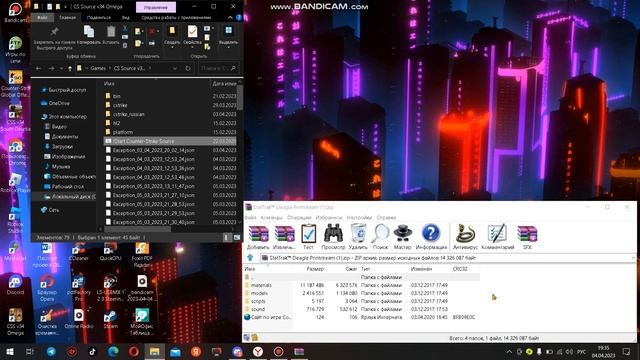Open WinRAR Настройки menu
The height and width of the screenshot is (360, 640).
tap(359, 218)
